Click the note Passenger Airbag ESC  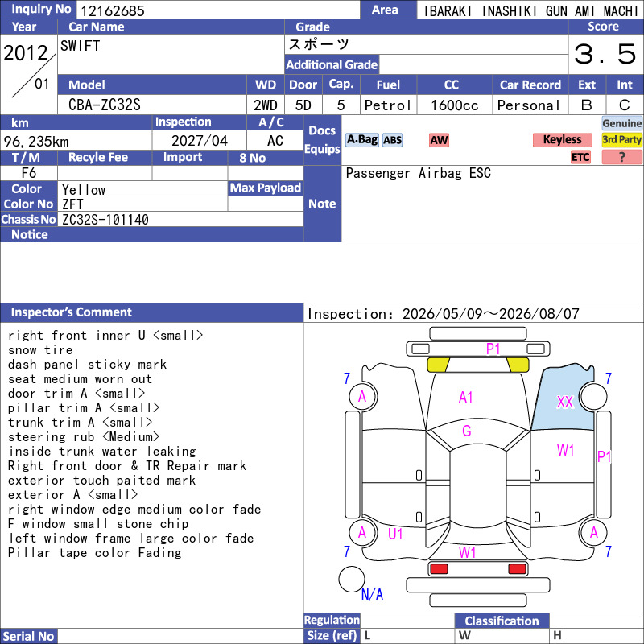click(418, 173)
